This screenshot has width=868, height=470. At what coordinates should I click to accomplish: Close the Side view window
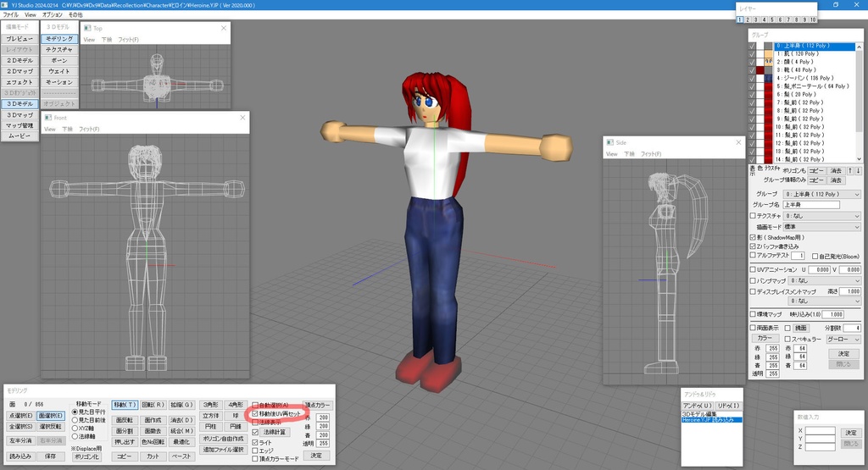(738, 142)
